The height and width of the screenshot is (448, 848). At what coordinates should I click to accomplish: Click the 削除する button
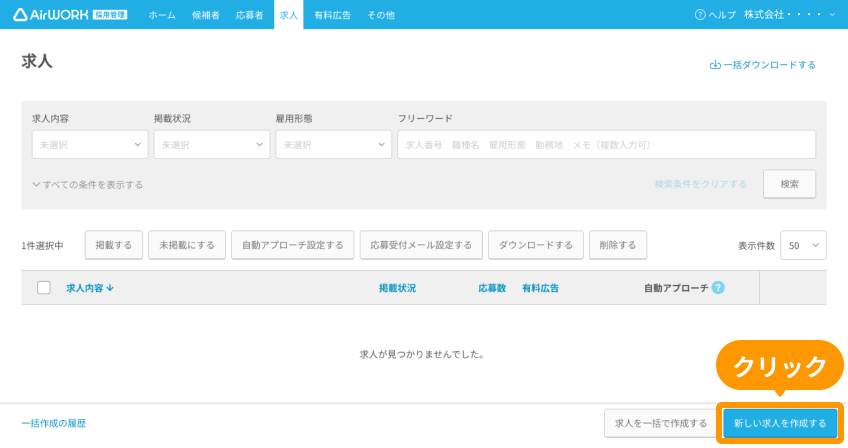pos(618,245)
